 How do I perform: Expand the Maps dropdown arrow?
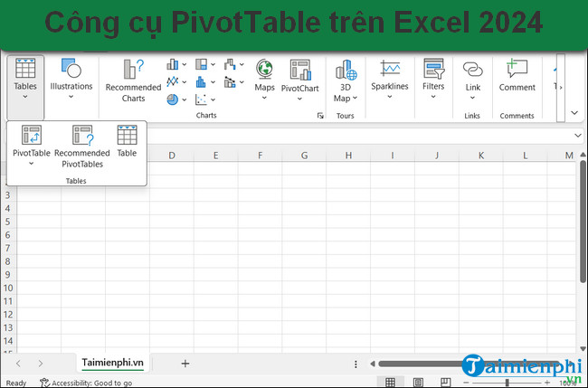pyautogui.click(x=264, y=98)
